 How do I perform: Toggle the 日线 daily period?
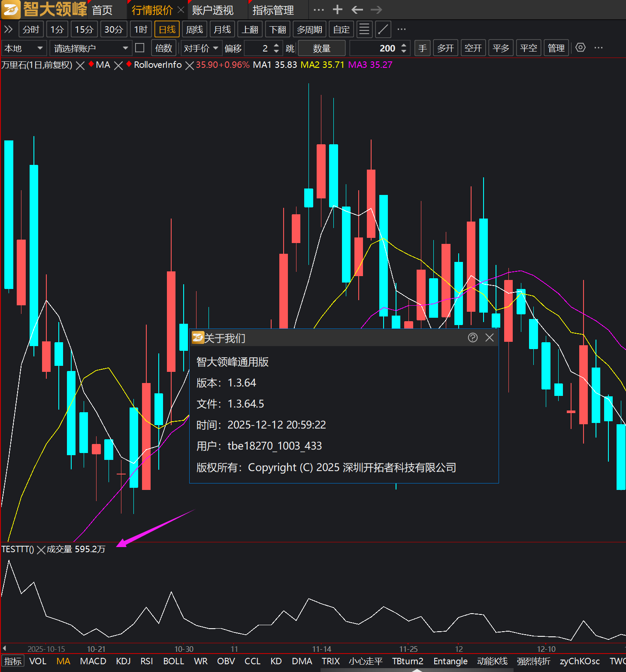pos(167,30)
